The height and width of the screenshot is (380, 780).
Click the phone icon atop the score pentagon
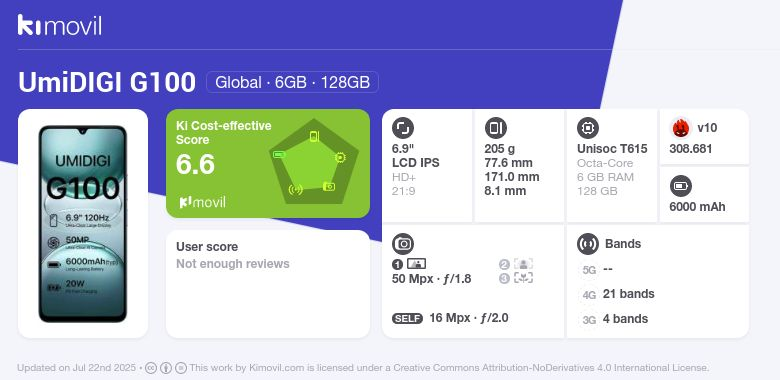coord(314,136)
